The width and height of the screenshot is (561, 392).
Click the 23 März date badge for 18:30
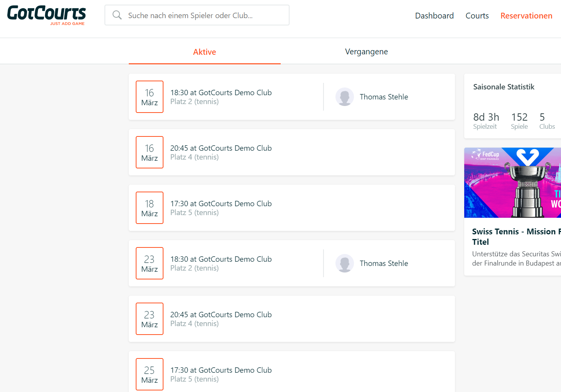(150, 263)
